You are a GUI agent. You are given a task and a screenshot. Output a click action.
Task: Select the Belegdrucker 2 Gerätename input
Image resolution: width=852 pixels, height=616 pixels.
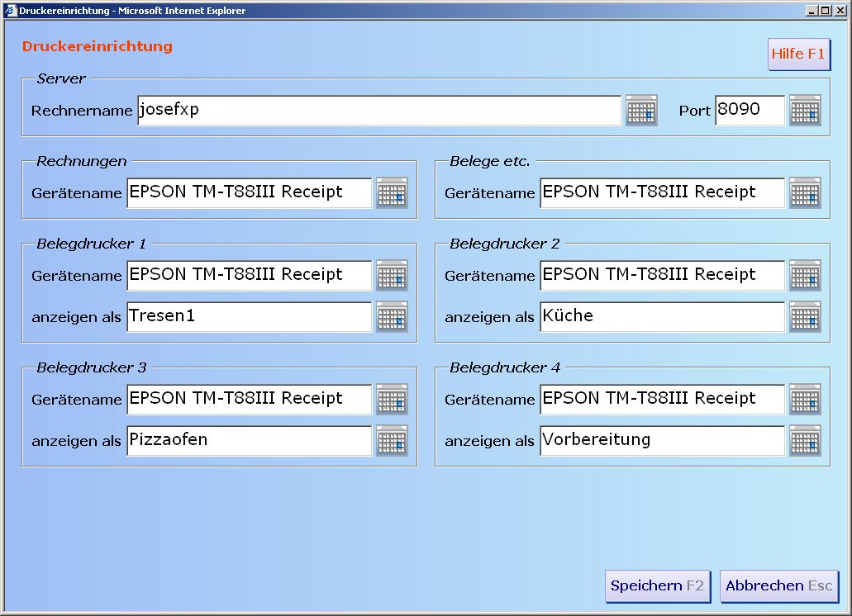click(x=662, y=276)
